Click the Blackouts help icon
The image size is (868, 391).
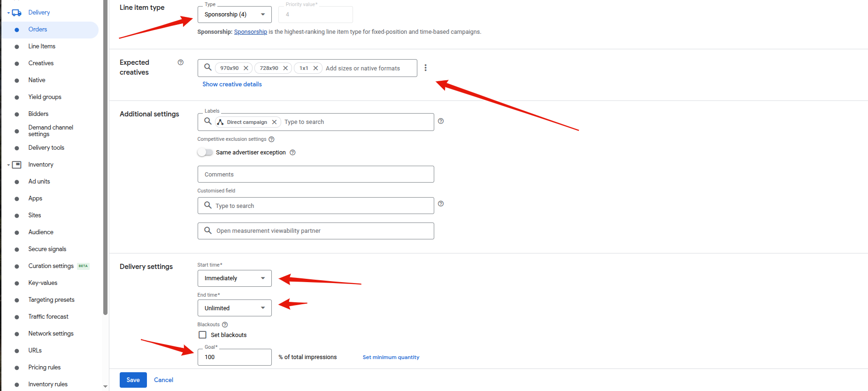point(225,325)
